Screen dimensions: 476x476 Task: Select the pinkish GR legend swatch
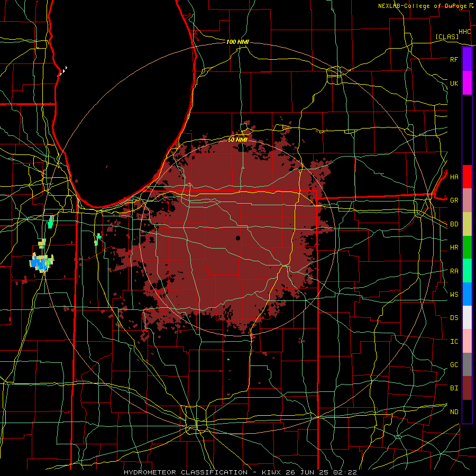(x=467, y=200)
